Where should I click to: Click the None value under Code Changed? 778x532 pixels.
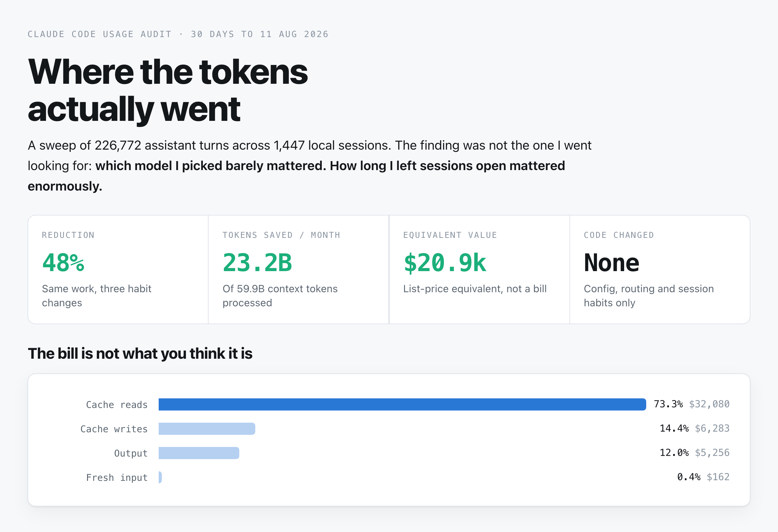tap(611, 263)
